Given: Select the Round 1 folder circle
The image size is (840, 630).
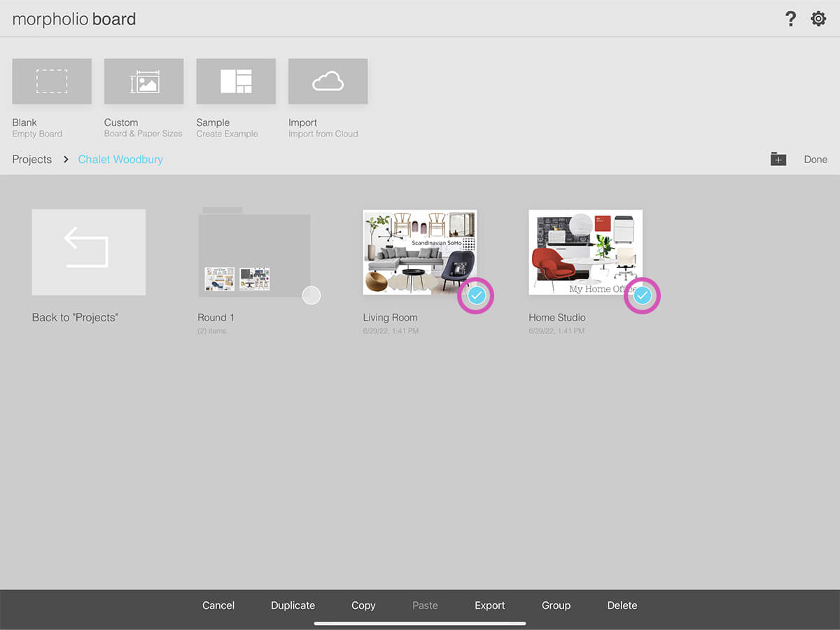Looking at the screenshot, I should click(311, 295).
